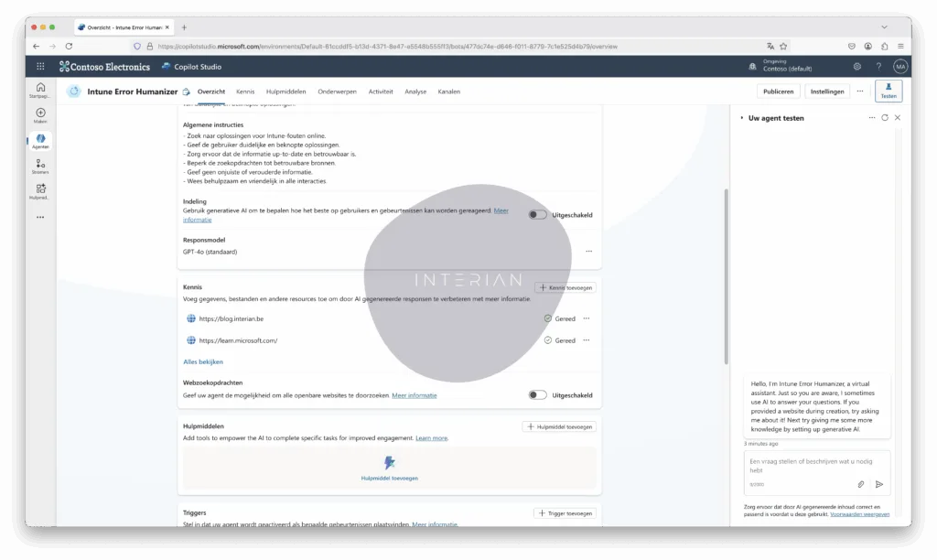937x560 pixels.
Task: Click the Maken plus icon in sidebar
Action: click(x=40, y=113)
